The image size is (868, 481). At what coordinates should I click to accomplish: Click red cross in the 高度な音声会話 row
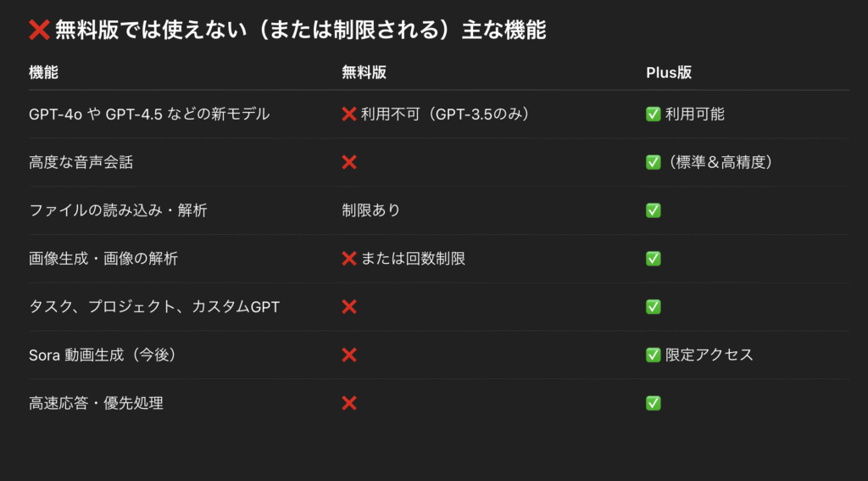point(349,162)
